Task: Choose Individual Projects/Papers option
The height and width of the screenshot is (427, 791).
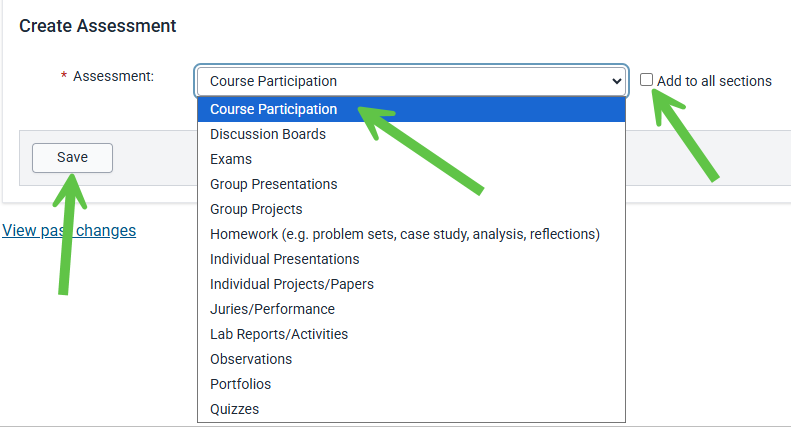Action: 411,284
